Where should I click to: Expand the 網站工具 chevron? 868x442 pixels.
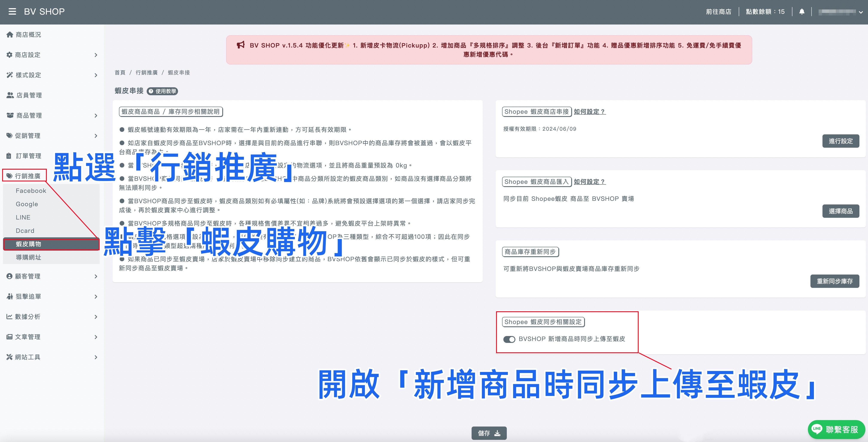click(x=96, y=357)
